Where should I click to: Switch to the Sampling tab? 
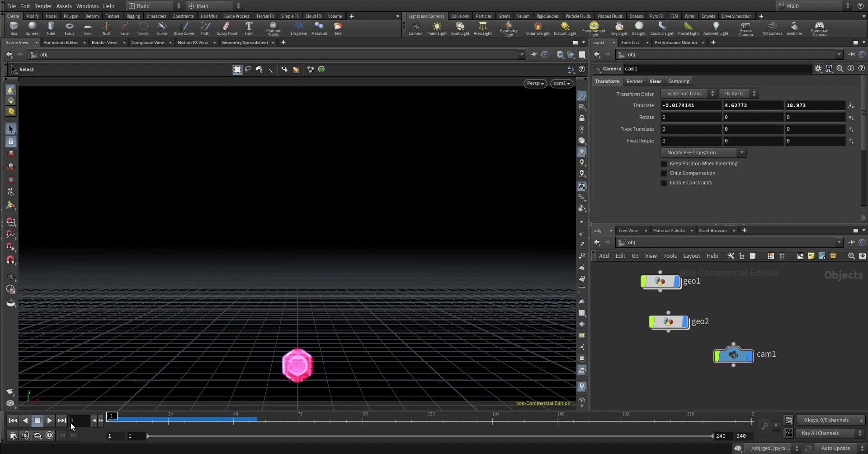tap(678, 81)
